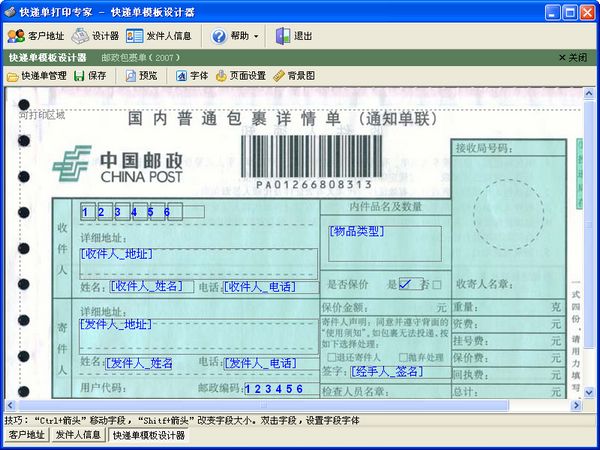This screenshot has height=450, width=600.
Task: Open the 字体 font settings
Action: [192, 76]
